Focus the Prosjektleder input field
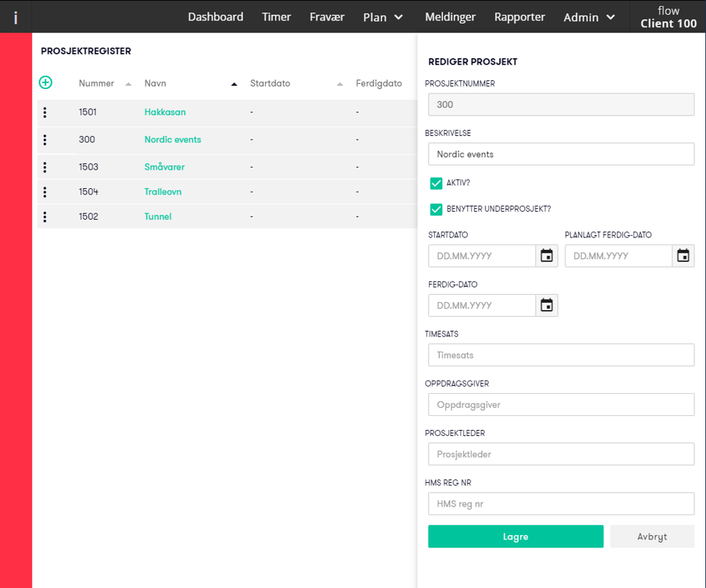706x588 pixels. pyautogui.click(x=561, y=454)
